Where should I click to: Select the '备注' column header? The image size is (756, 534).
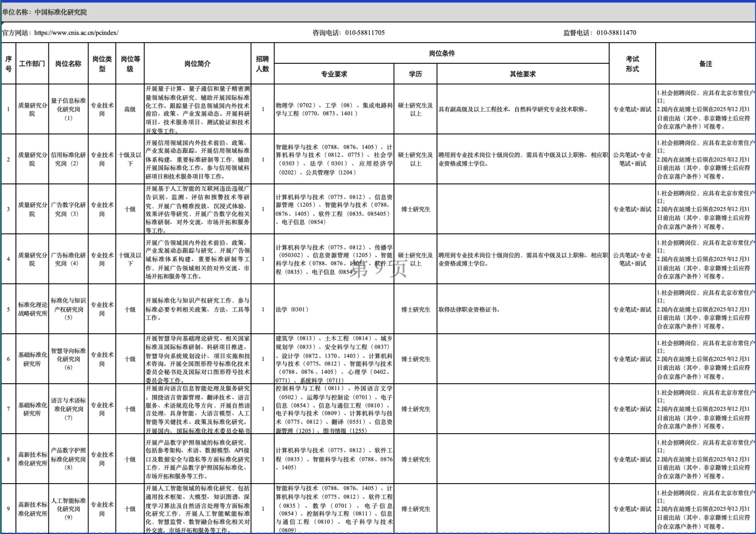(x=706, y=64)
